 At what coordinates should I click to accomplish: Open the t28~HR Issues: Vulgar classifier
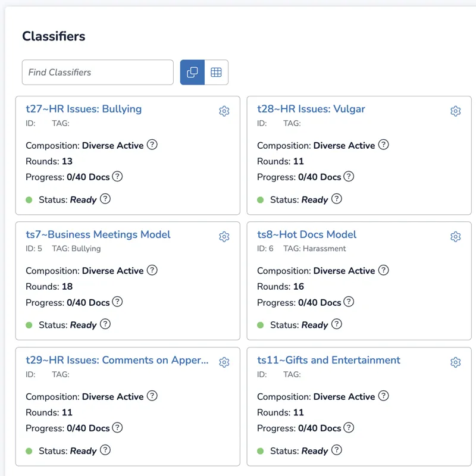point(311,109)
